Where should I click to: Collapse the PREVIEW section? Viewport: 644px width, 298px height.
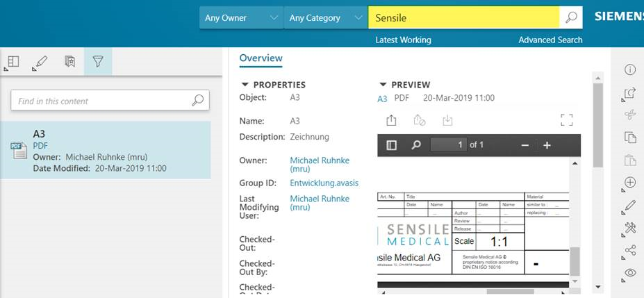pos(382,85)
